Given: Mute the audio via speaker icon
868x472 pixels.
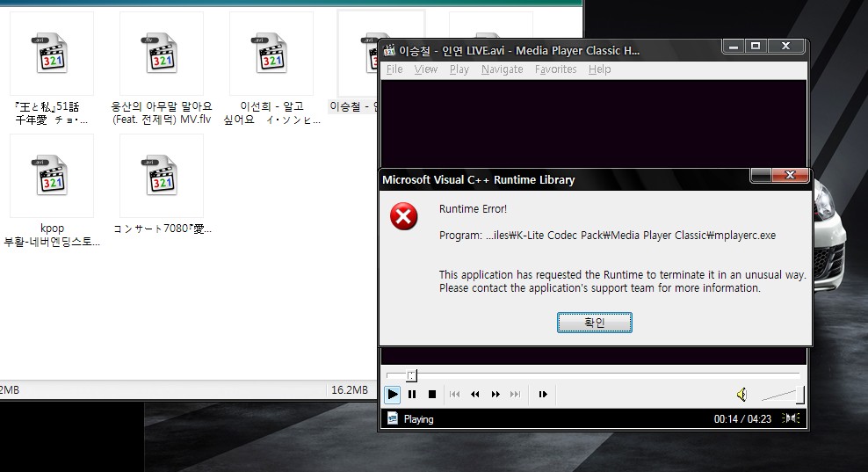Looking at the screenshot, I should [741, 395].
